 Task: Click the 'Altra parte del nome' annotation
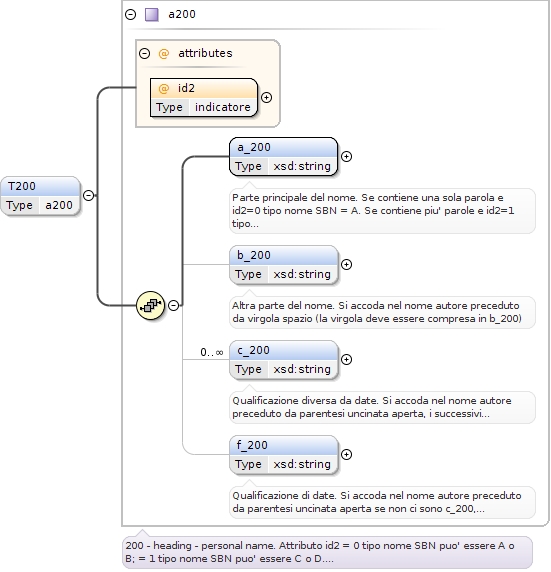pyautogui.click(x=382, y=312)
